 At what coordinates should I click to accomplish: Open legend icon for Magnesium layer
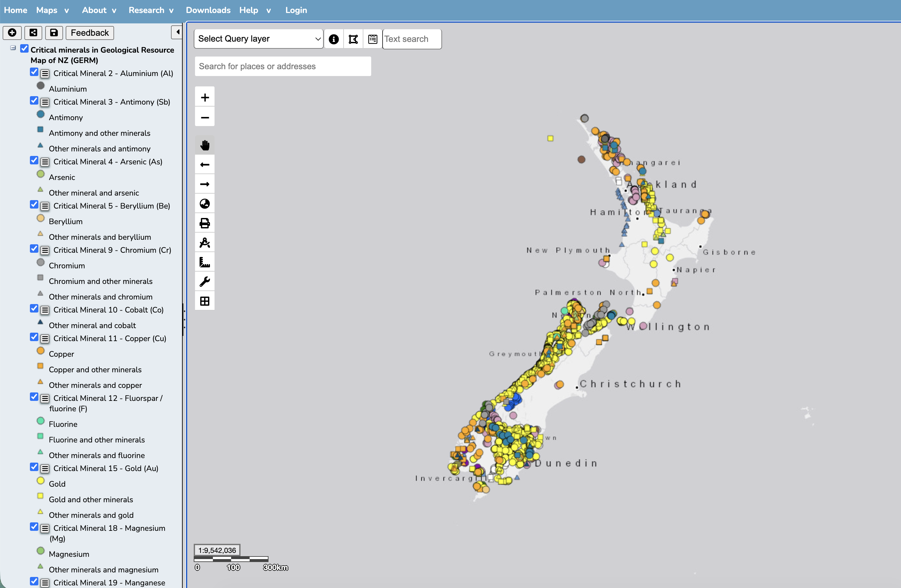coord(45,528)
